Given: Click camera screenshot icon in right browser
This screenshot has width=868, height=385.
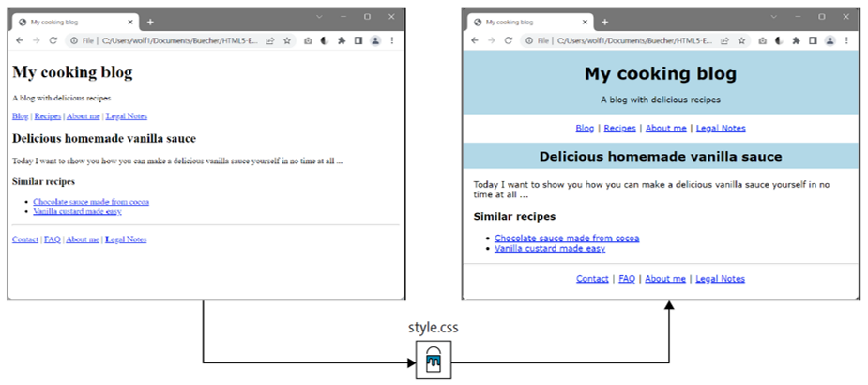Looking at the screenshot, I should [x=763, y=40].
